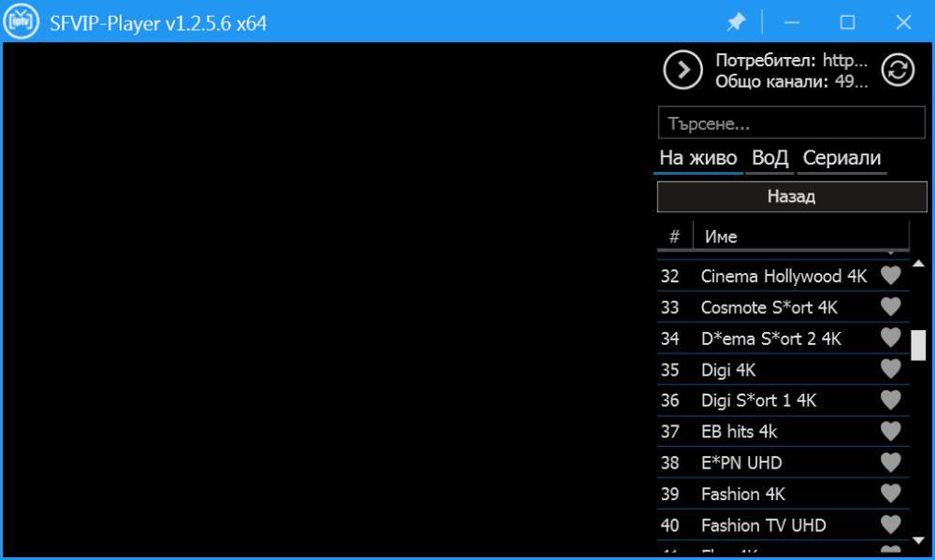Select channel EB hits 4k
The width and height of the screenshot is (935, 560).
pos(784,431)
